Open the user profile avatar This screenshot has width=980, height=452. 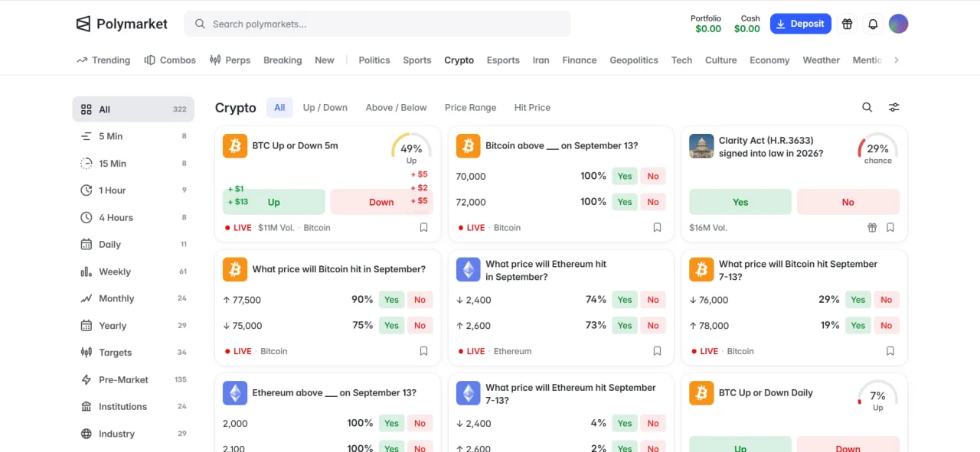pos(898,24)
